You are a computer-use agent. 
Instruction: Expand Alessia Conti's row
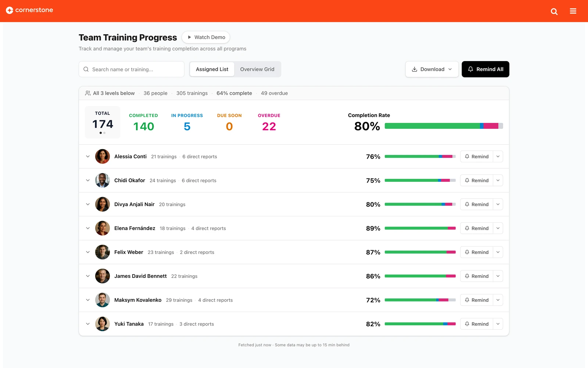click(88, 156)
